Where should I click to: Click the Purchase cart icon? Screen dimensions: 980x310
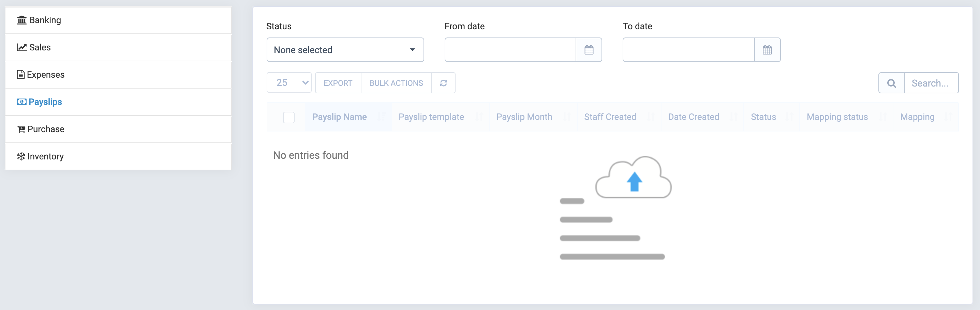click(x=21, y=129)
